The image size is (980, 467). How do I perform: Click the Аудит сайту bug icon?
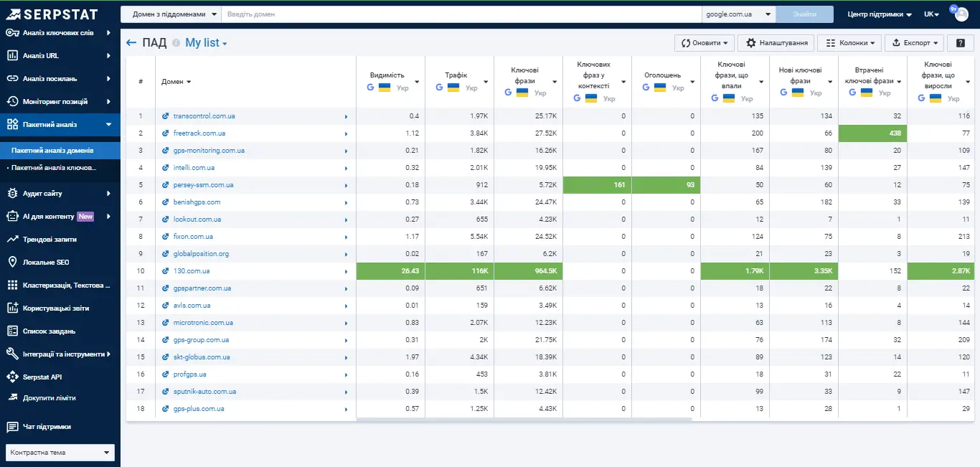[12, 194]
